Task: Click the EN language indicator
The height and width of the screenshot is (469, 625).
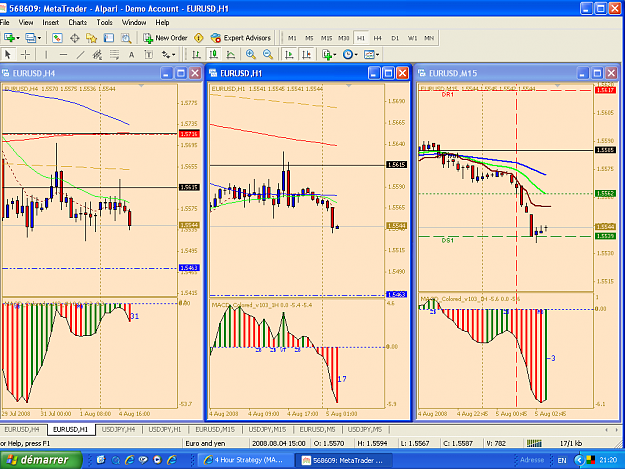Action: click(562, 460)
